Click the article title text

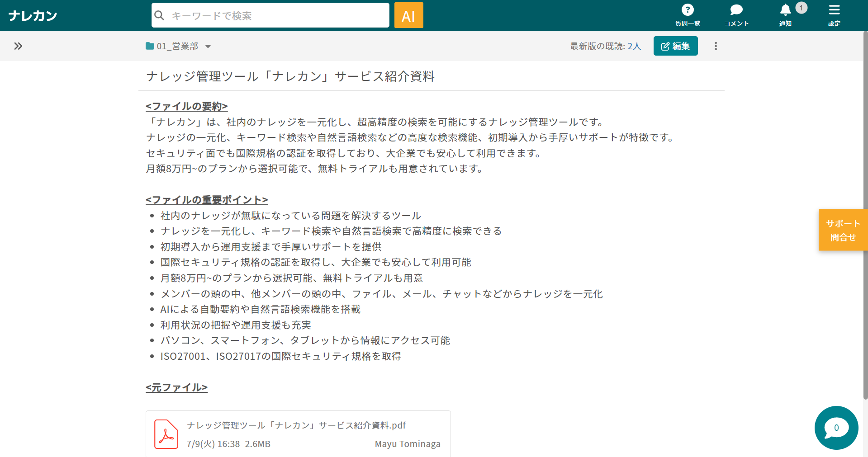290,76
